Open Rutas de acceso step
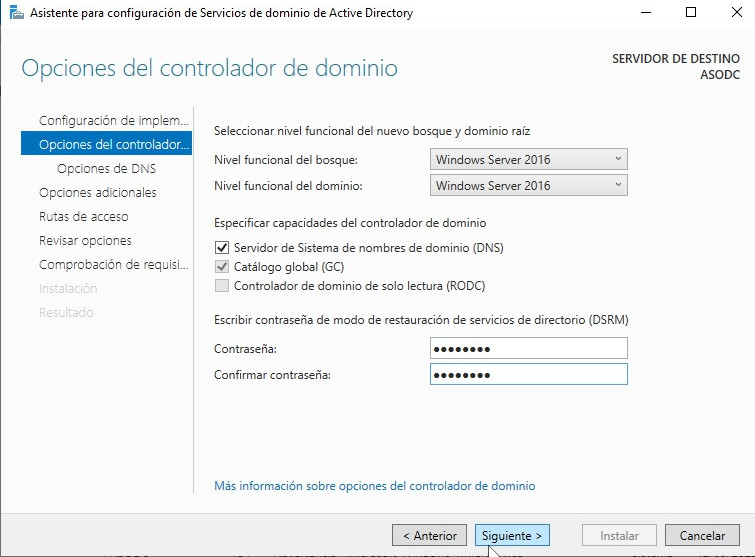 coord(83,217)
